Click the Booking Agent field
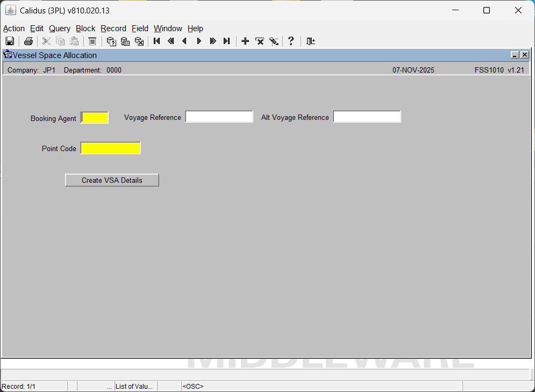This screenshot has width=535, height=392. pyautogui.click(x=95, y=118)
